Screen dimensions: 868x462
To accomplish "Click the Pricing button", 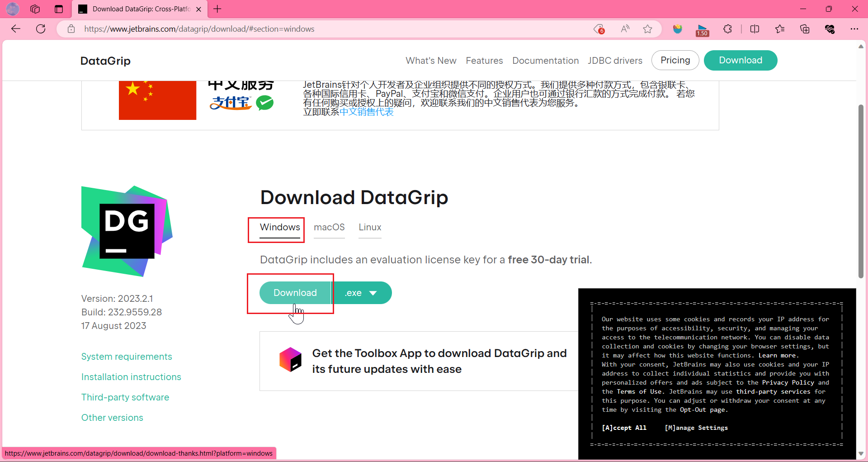I will click(x=675, y=60).
